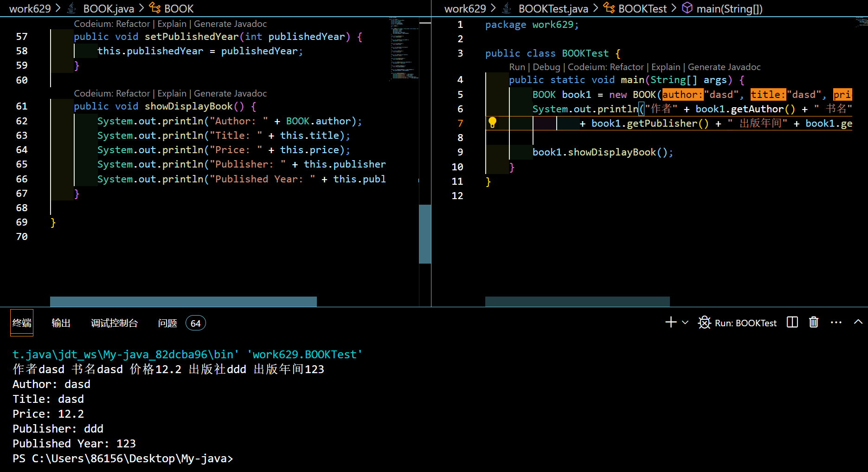This screenshot has width=868, height=472.
Task: Open the 问题 tab
Action: click(x=167, y=323)
